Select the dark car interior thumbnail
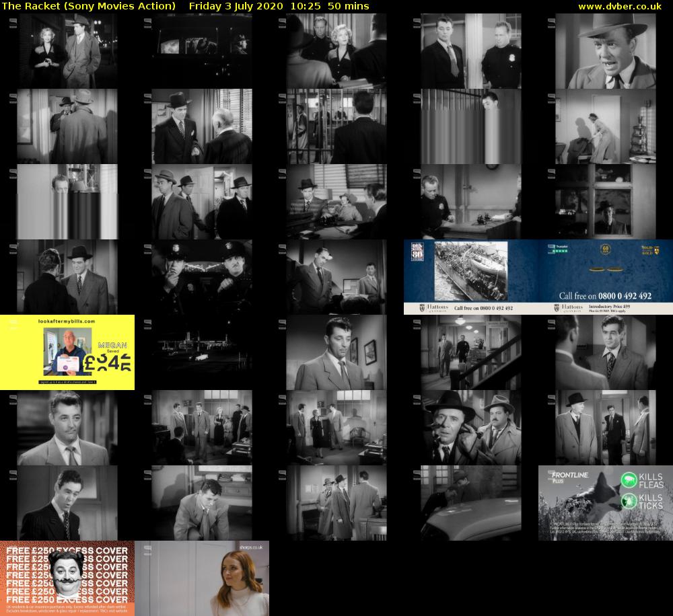The width and height of the screenshot is (673, 616). [202, 50]
